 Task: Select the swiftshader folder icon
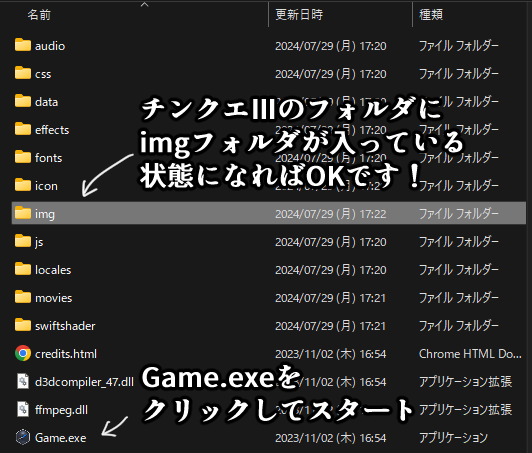point(23,325)
